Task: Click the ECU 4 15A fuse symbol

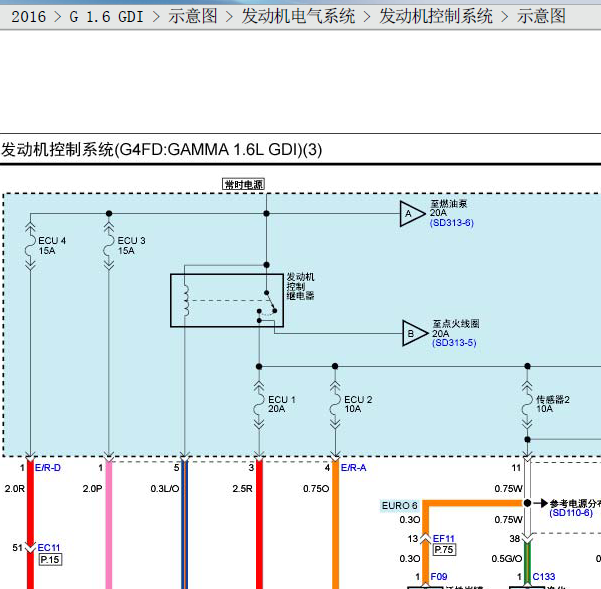Action: [x=30, y=246]
